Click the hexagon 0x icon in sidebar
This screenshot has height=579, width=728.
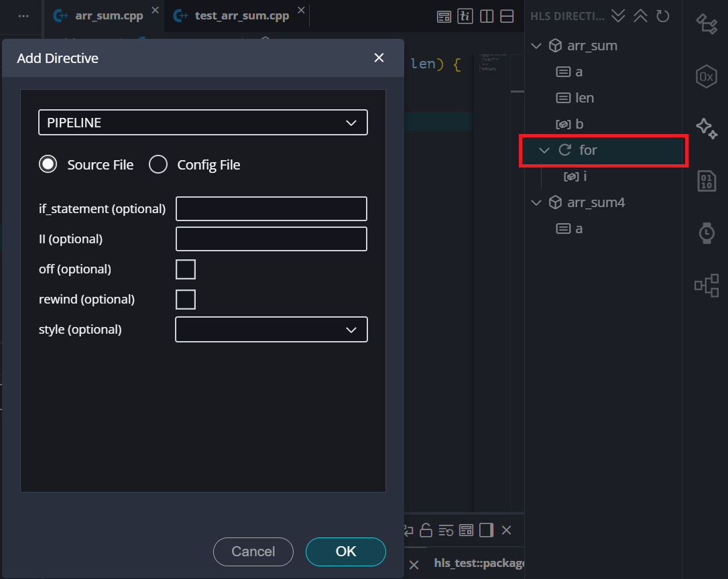tap(707, 76)
